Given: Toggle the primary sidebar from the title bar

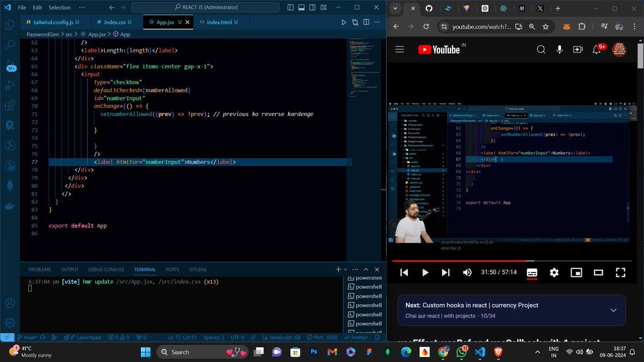Looking at the screenshot, I should (290, 6).
